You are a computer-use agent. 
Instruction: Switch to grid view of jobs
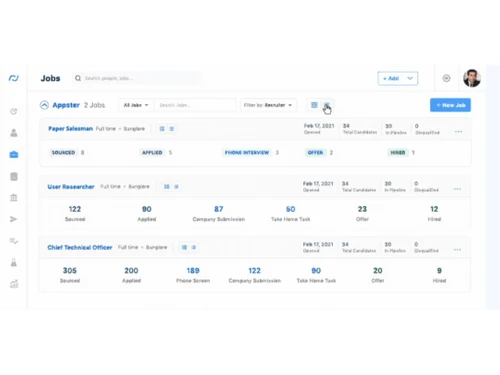[314, 105]
